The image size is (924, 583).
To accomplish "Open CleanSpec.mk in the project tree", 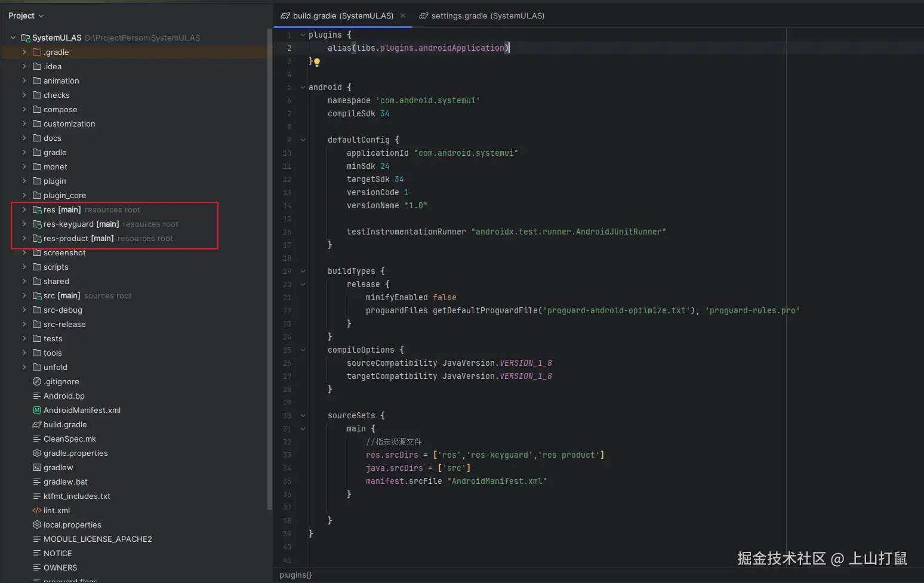I will [x=70, y=439].
